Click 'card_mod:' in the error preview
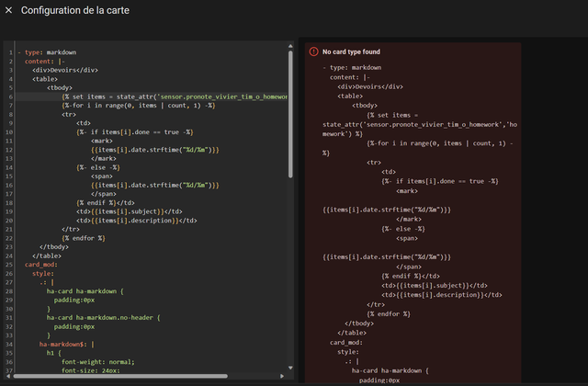Image resolution: width=588 pixels, height=386 pixels. click(x=346, y=343)
